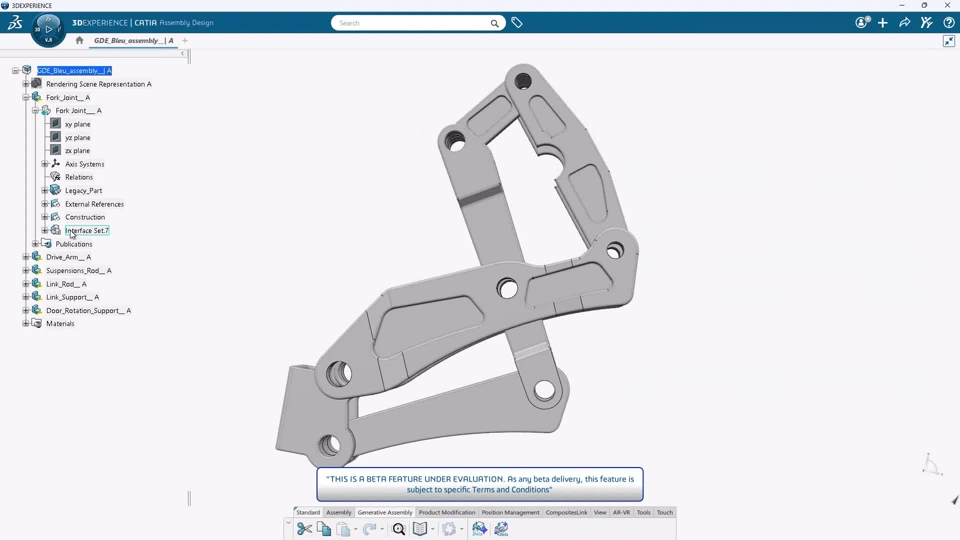Toggle fullscreen viewer icon at top right
This screenshot has width=960, height=540.
tap(948, 41)
